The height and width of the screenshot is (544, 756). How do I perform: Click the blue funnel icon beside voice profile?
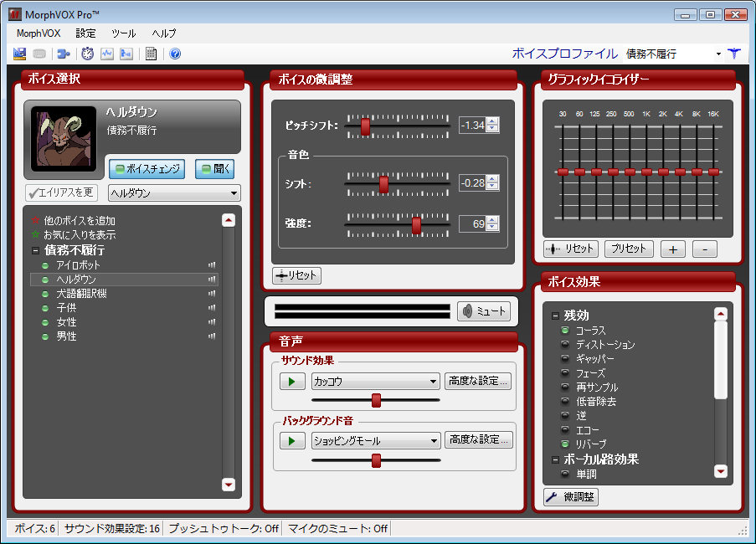click(734, 54)
